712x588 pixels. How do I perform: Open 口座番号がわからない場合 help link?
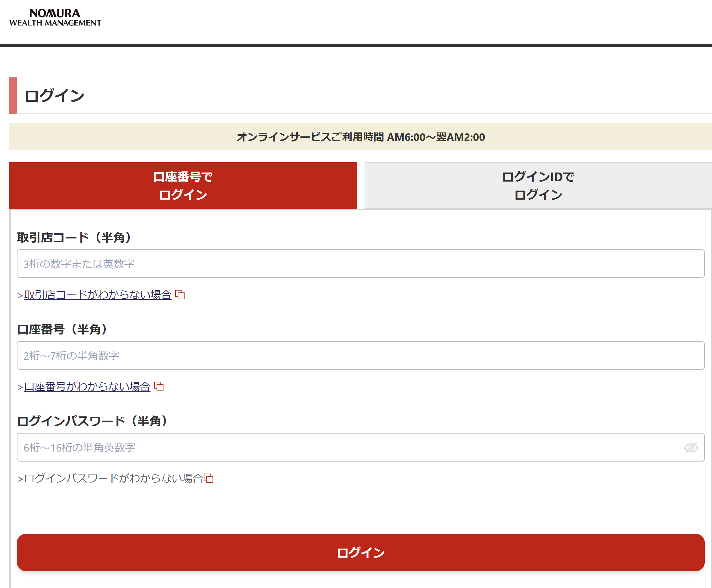click(87, 387)
